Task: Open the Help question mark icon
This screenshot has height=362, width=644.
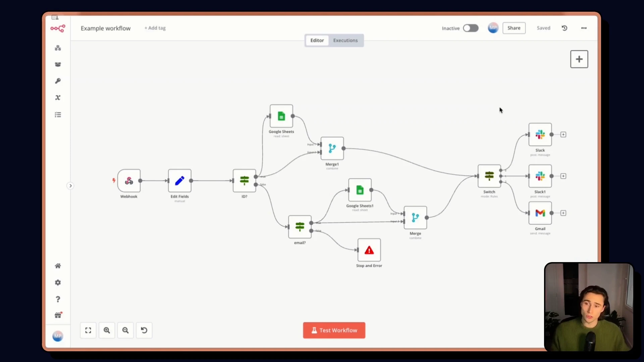Action: tap(58, 299)
